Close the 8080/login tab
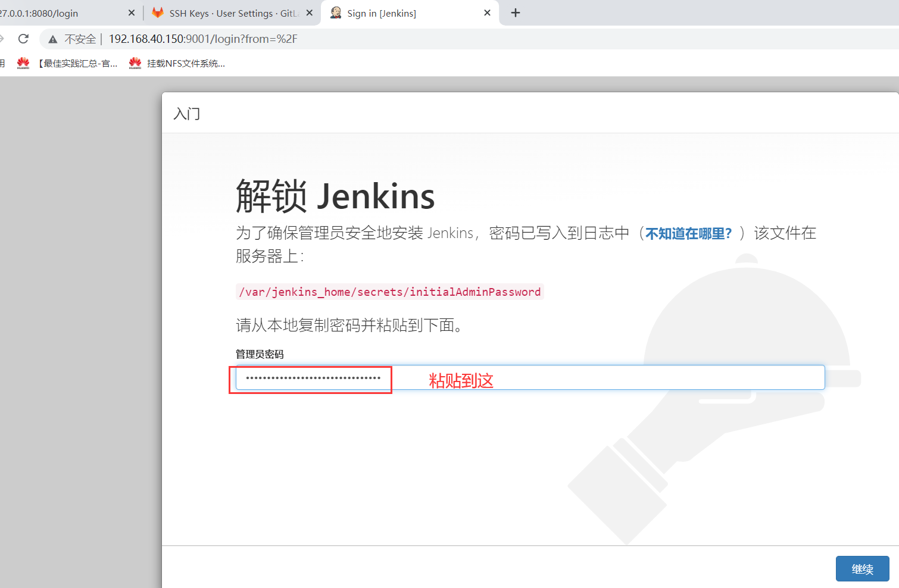The width and height of the screenshot is (899, 588). 132,12
